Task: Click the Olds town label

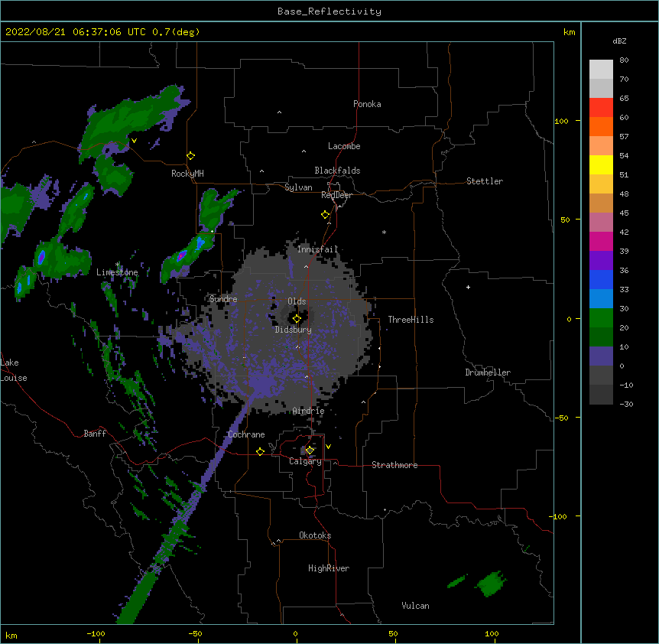Action: click(297, 301)
